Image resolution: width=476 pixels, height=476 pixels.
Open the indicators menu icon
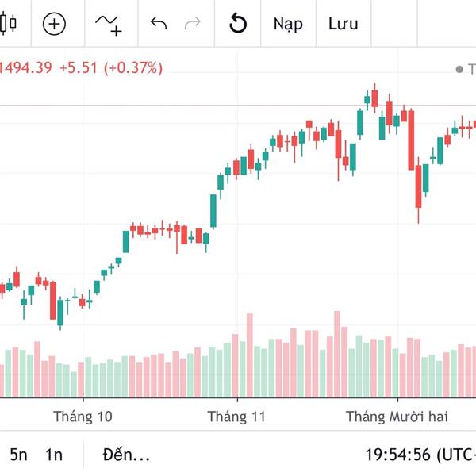pos(108,25)
